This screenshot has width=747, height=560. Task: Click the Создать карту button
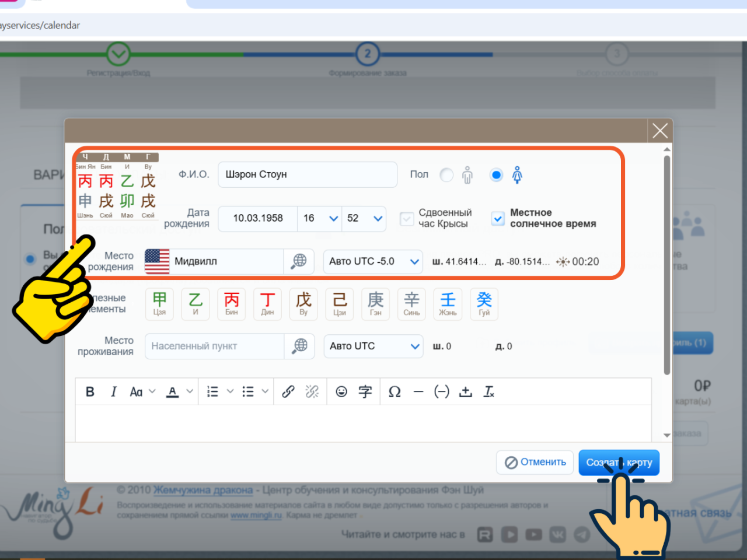pos(619,462)
